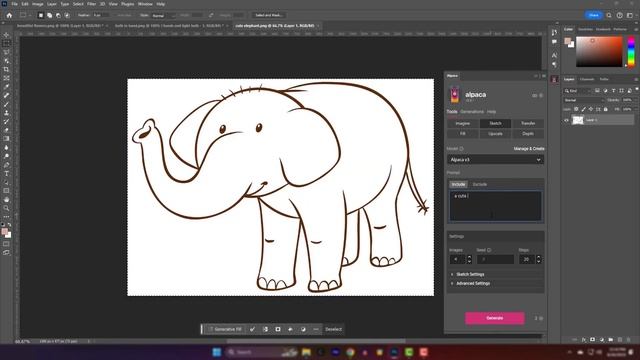
Task: Open the selection Style dropdown in options bar
Action: click(x=163, y=16)
